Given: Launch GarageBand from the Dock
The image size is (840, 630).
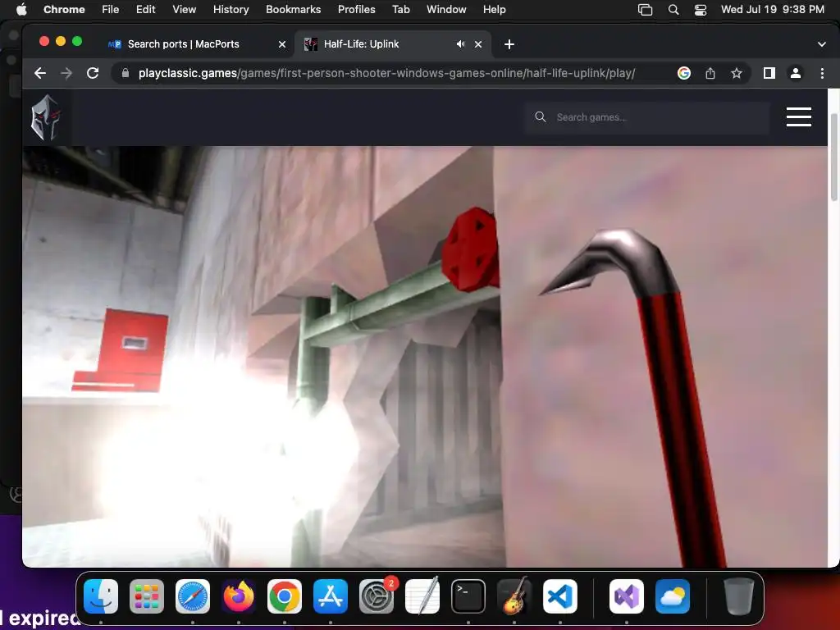Looking at the screenshot, I should pyautogui.click(x=514, y=596).
